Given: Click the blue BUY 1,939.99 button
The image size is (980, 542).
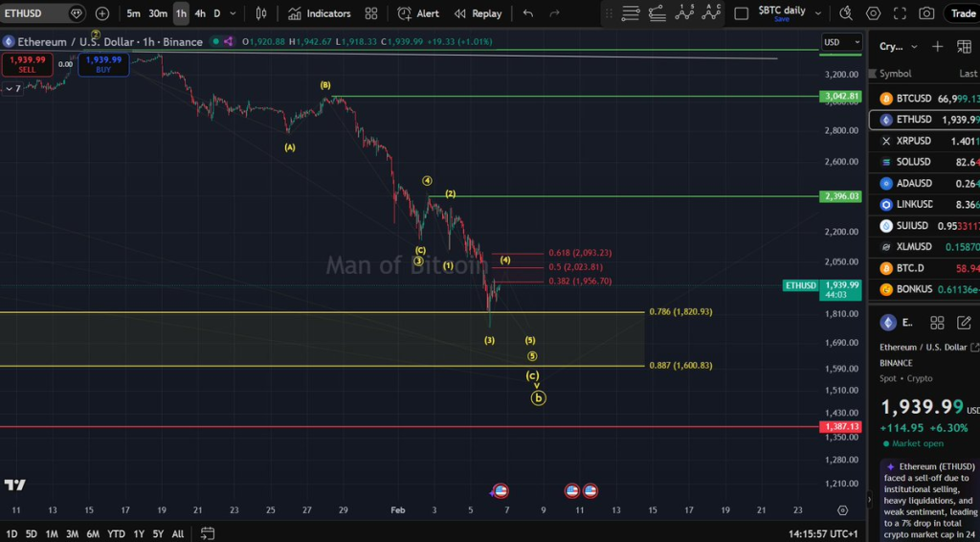Looking at the screenshot, I should tap(103, 64).
